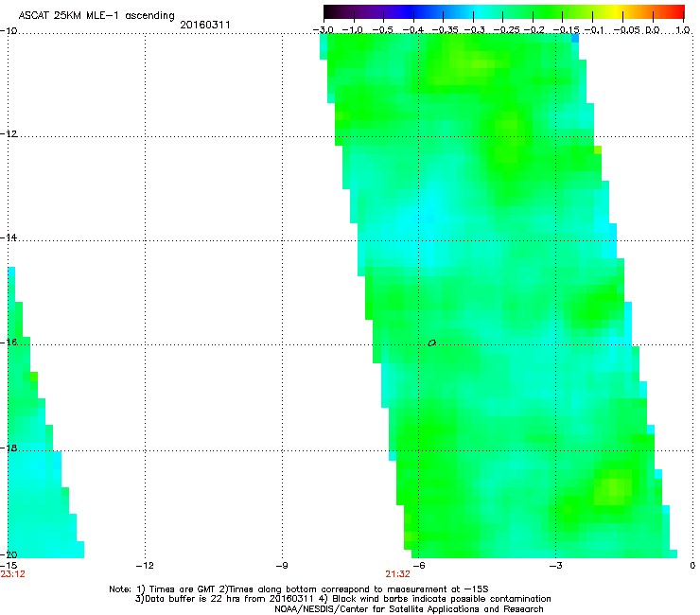Image resolution: width=700 pixels, height=615 pixels.
Task: Click the '-0.35' color bar label
Action: coord(444,30)
